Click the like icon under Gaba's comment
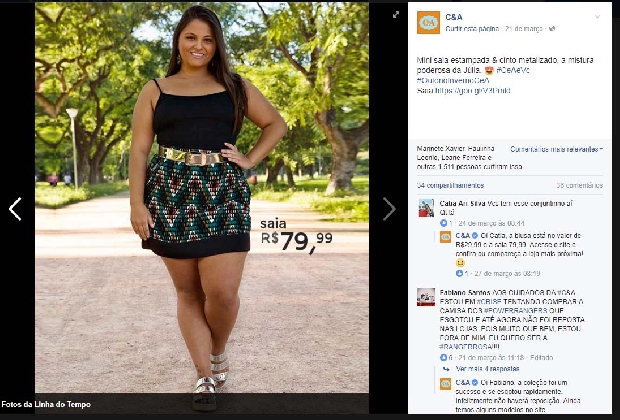This screenshot has height=420, width=620. tap(443, 223)
